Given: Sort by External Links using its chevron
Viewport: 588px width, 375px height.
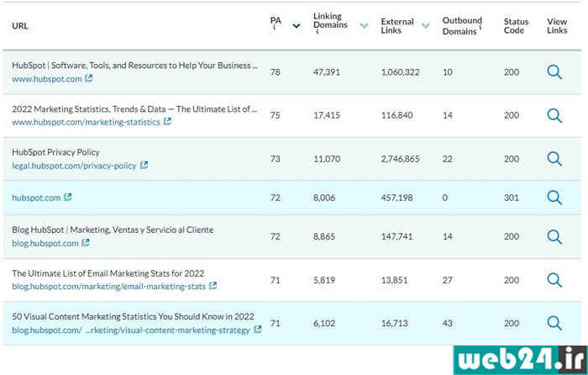Looking at the screenshot, I should click(425, 26).
